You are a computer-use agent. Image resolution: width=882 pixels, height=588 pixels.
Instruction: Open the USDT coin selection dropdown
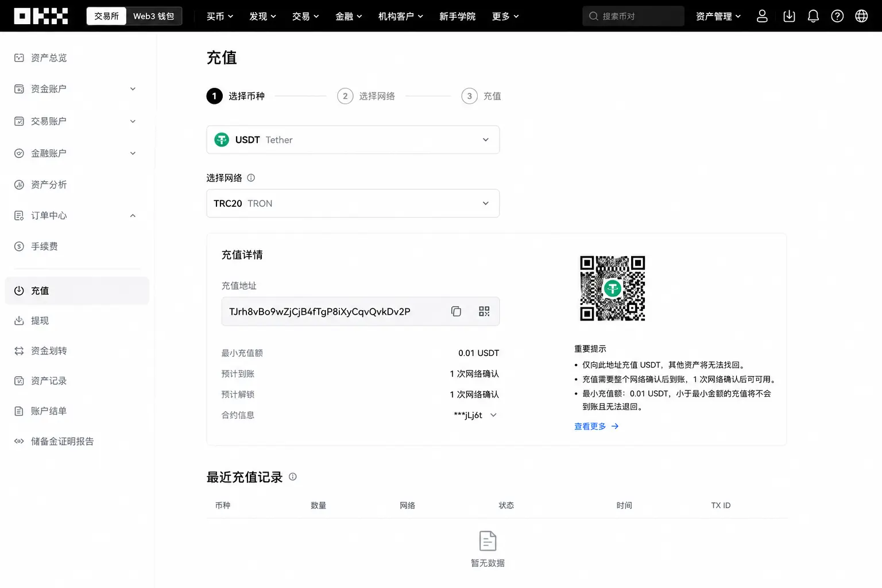tap(353, 140)
